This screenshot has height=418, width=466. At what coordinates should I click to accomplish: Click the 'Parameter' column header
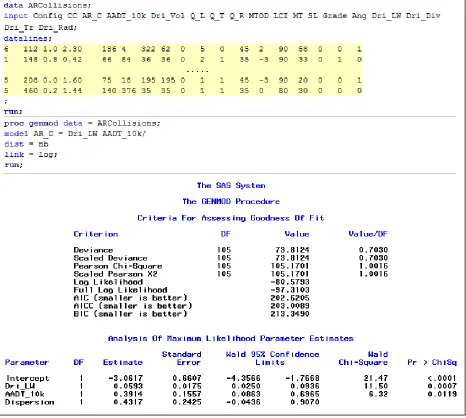[27, 362]
